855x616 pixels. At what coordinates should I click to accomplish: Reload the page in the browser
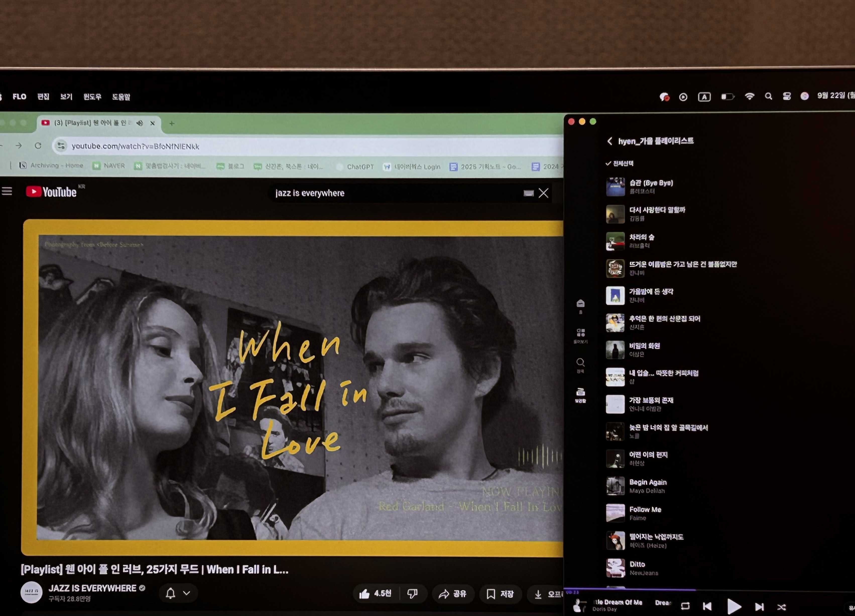[x=38, y=146]
